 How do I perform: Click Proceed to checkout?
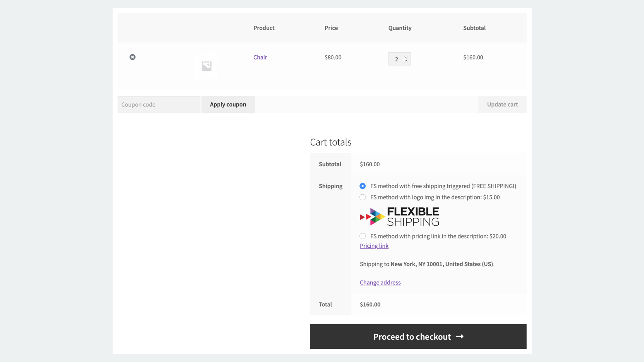[418, 336]
